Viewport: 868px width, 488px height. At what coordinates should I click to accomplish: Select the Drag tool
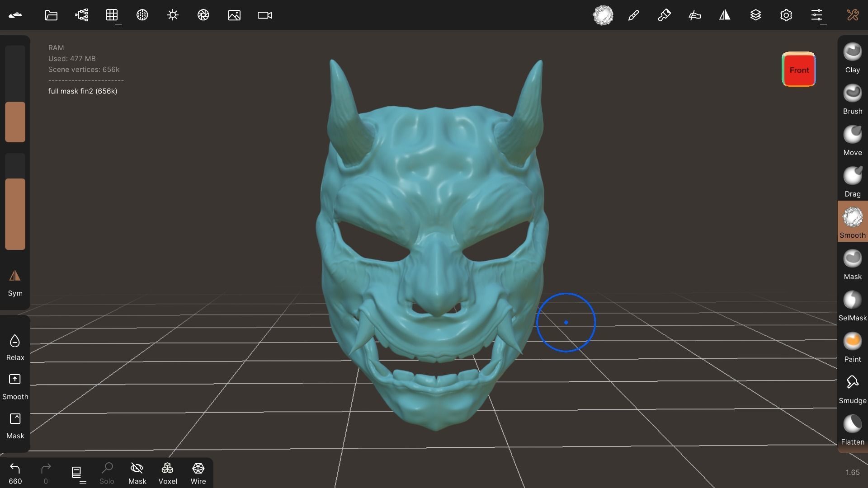pos(853,182)
